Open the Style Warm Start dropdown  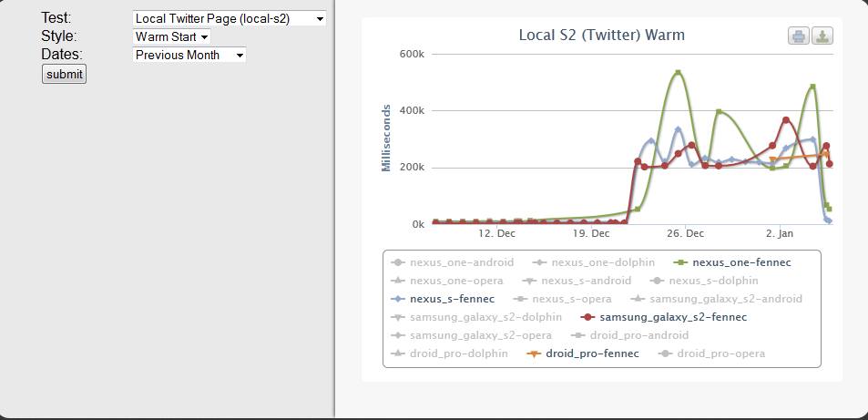click(171, 36)
